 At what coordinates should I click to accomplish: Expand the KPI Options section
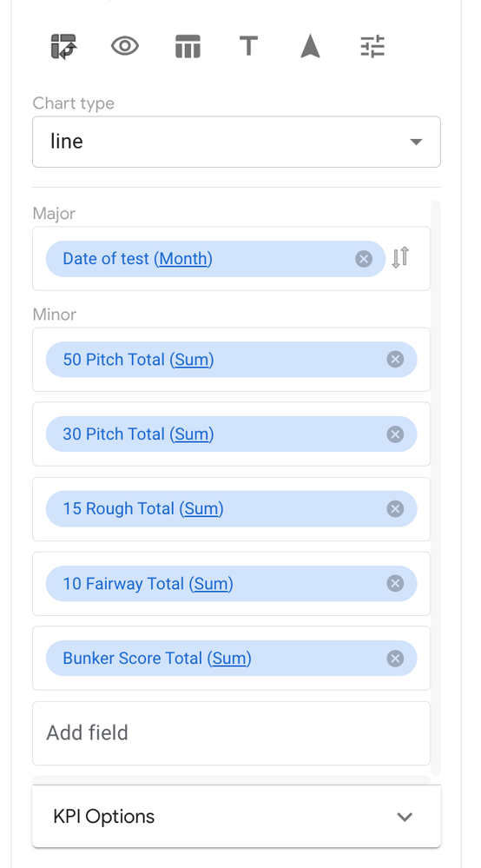[237, 817]
